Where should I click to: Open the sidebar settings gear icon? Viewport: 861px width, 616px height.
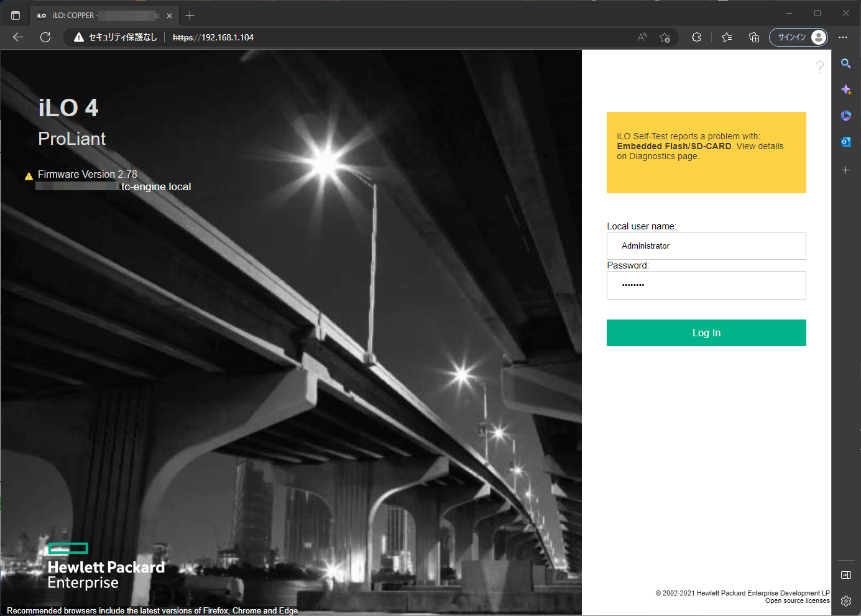click(846, 601)
